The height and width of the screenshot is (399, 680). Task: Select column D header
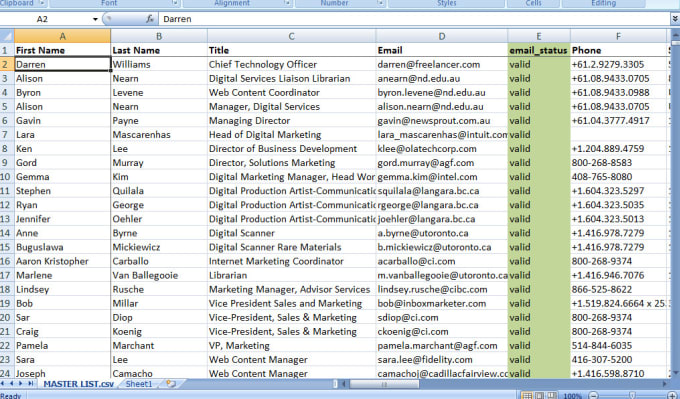tap(441, 36)
